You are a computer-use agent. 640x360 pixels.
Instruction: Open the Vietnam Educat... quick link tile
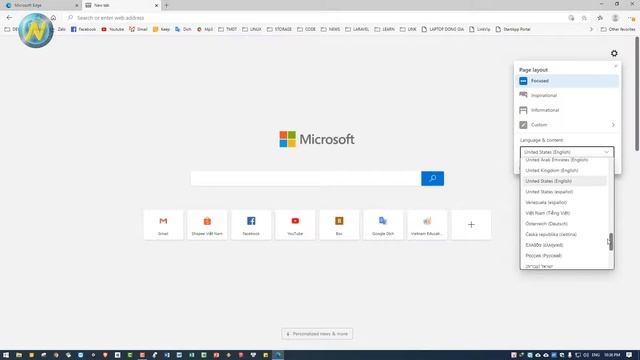427,225
